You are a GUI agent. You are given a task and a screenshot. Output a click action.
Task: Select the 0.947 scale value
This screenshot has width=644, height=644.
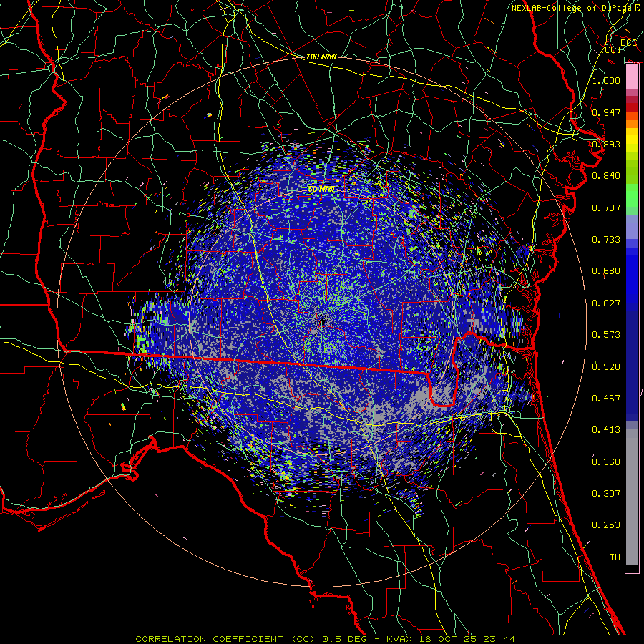(x=606, y=112)
